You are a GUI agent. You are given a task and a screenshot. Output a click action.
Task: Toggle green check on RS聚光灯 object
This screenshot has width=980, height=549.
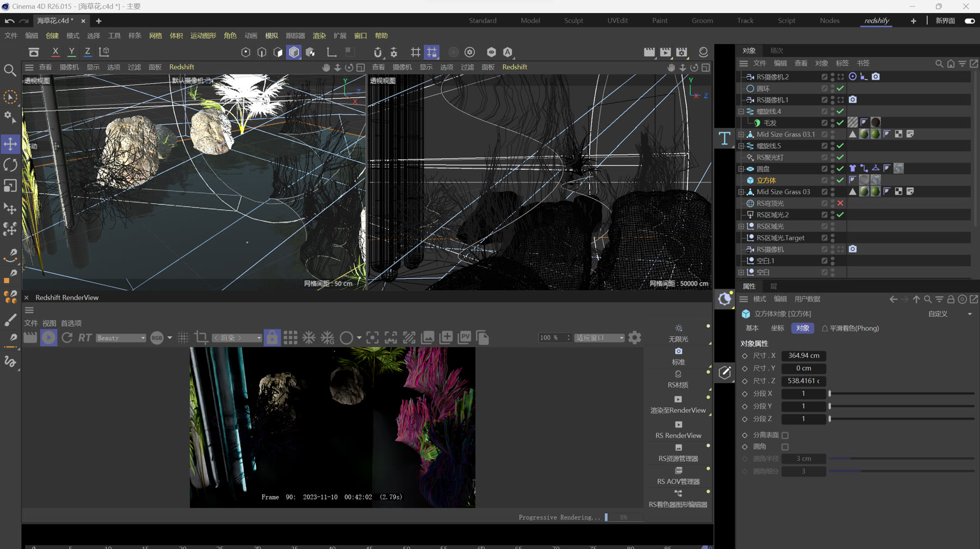[841, 157]
